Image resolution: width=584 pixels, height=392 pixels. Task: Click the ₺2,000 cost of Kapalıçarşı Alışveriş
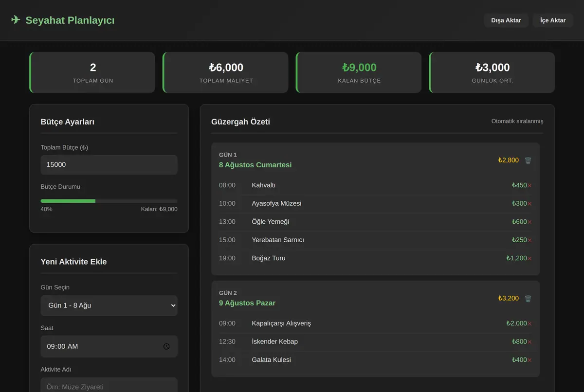pos(516,323)
